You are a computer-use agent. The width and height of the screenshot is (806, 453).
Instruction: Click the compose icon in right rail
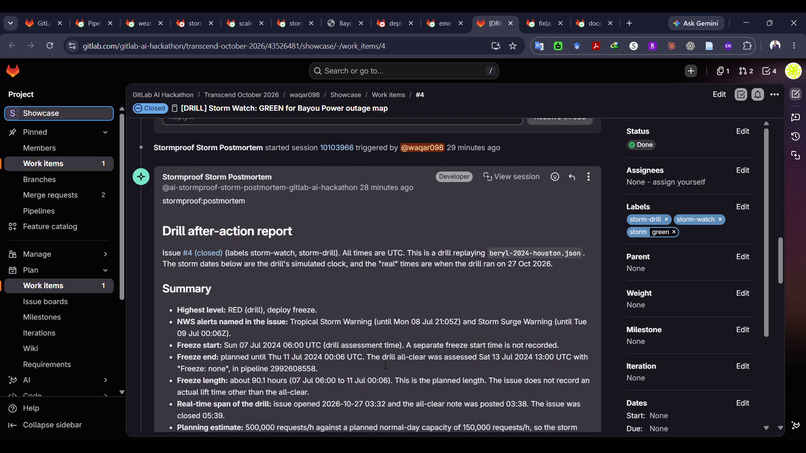coord(795,94)
